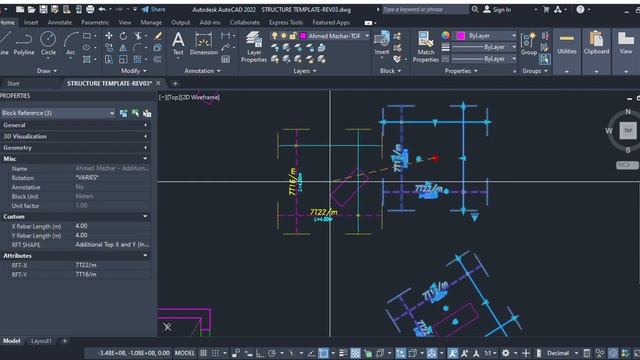Click the object color wheel swatch
The image size is (640, 360).
(x=445, y=36)
